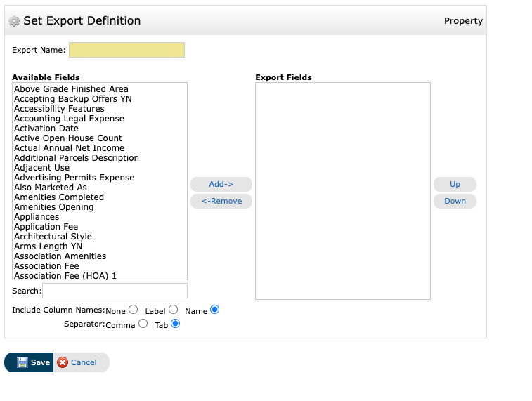Select Architectural Style field
The image size is (532, 401).
[53, 237]
